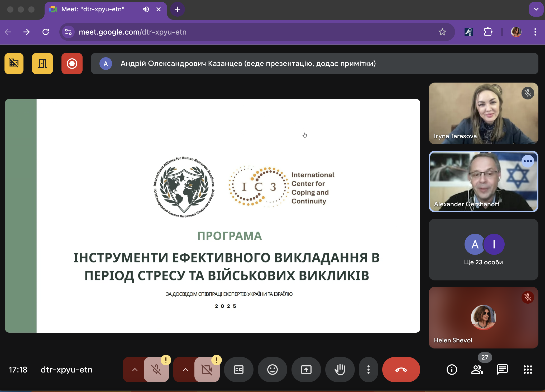Screen dimensions: 545x392
Task: Turn on closed captions
Action: [239, 369]
